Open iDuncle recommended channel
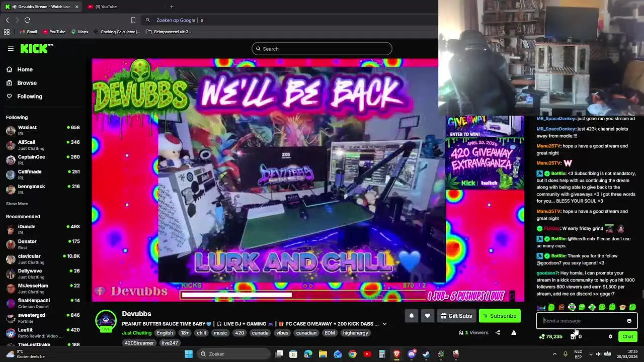Image resolution: width=644 pixels, height=362 pixels. [43, 229]
